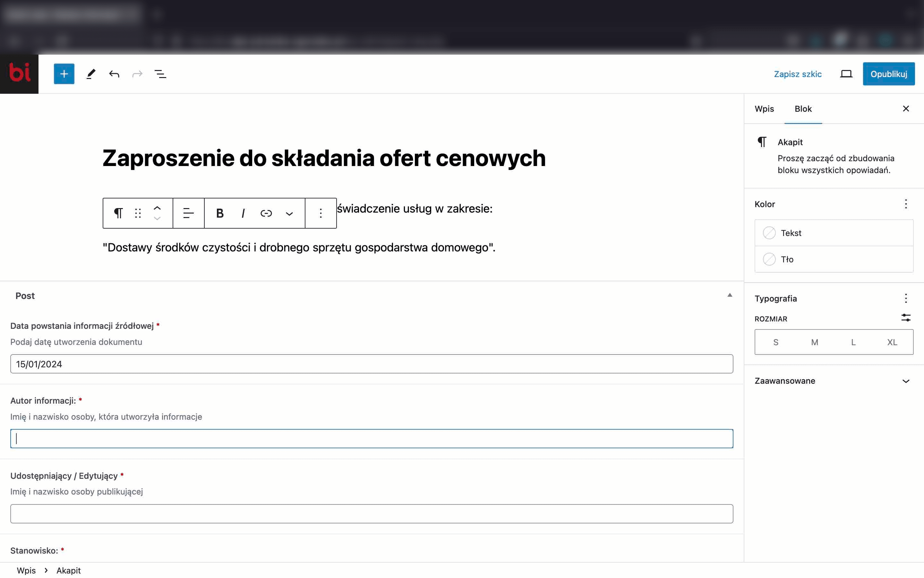Switch to the Wpis tab

pyautogui.click(x=764, y=109)
